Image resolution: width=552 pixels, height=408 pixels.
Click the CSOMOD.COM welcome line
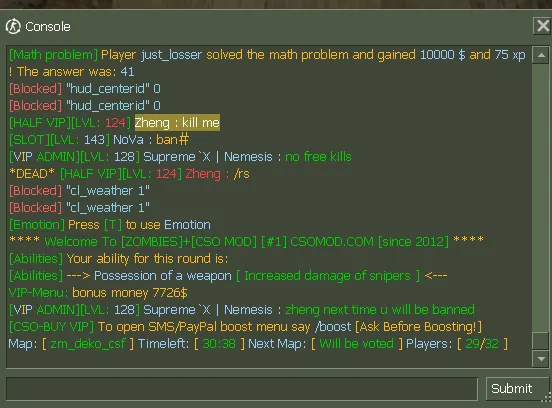246,241
